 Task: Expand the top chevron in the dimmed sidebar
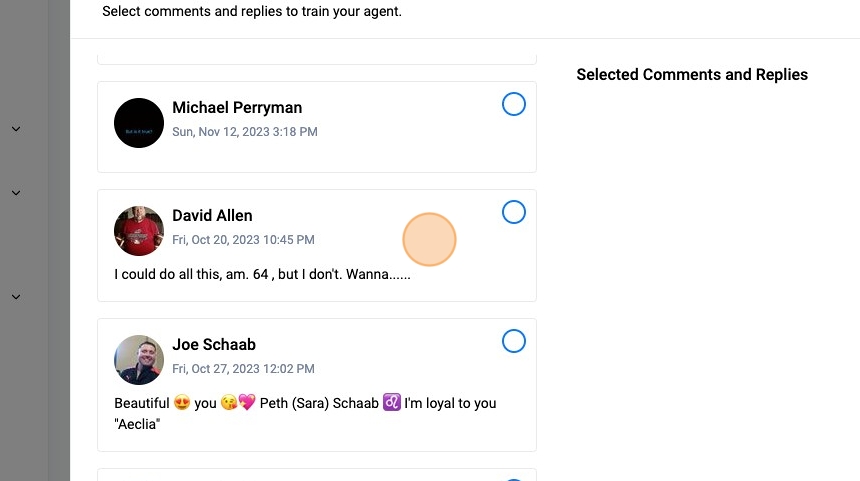pyautogui.click(x=16, y=129)
